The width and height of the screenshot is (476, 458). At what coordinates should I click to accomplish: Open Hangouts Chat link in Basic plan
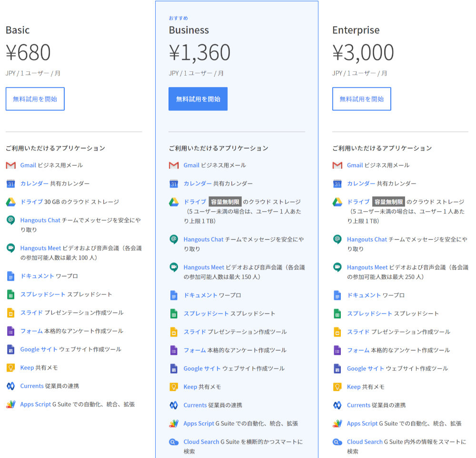(x=40, y=220)
